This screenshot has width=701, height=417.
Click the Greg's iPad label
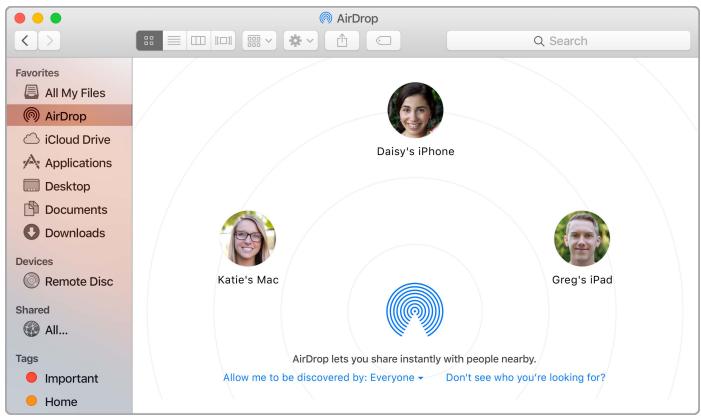[x=582, y=280]
